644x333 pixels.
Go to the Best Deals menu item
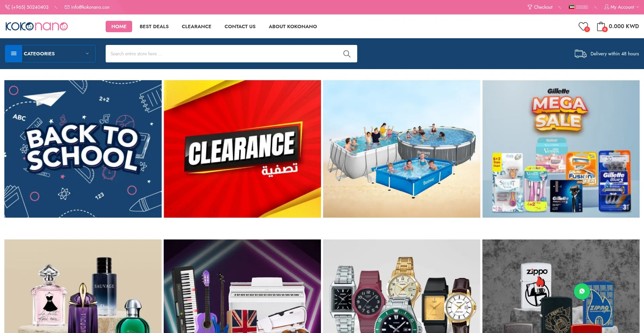click(154, 26)
